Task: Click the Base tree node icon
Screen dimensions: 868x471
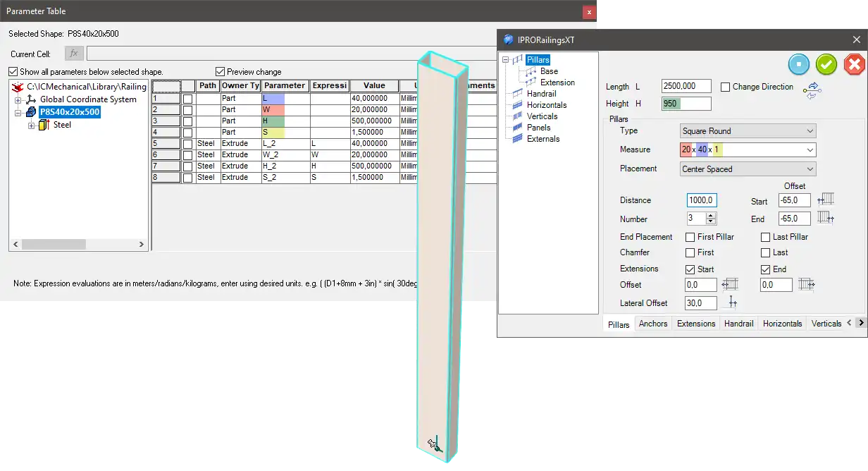Action: coord(531,71)
